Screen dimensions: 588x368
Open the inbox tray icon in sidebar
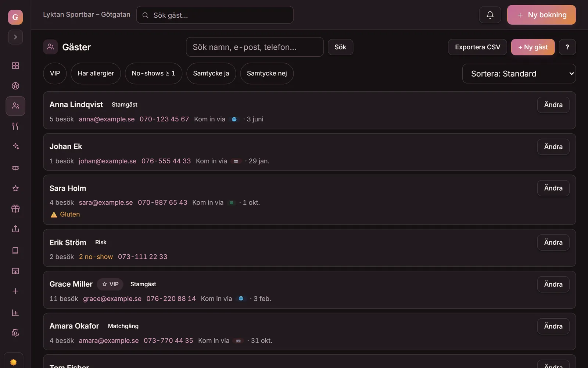click(15, 271)
